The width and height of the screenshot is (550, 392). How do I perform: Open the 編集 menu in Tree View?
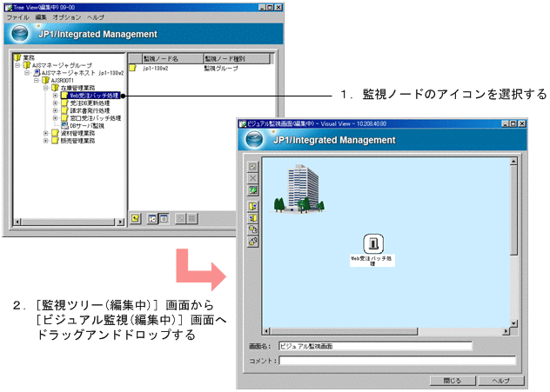(41, 17)
